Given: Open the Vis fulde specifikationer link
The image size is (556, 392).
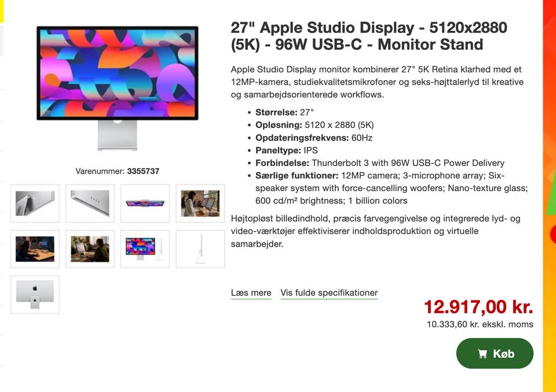Looking at the screenshot, I should click(329, 293).
